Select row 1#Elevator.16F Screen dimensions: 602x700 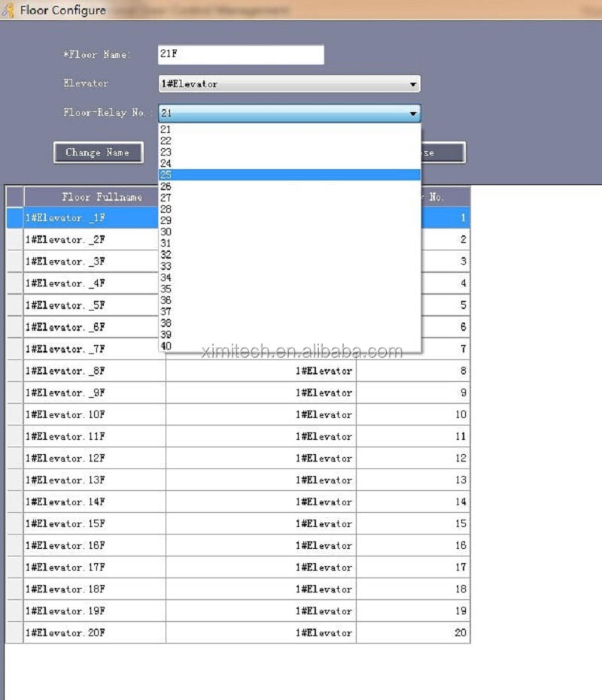[x=238, y=546]
